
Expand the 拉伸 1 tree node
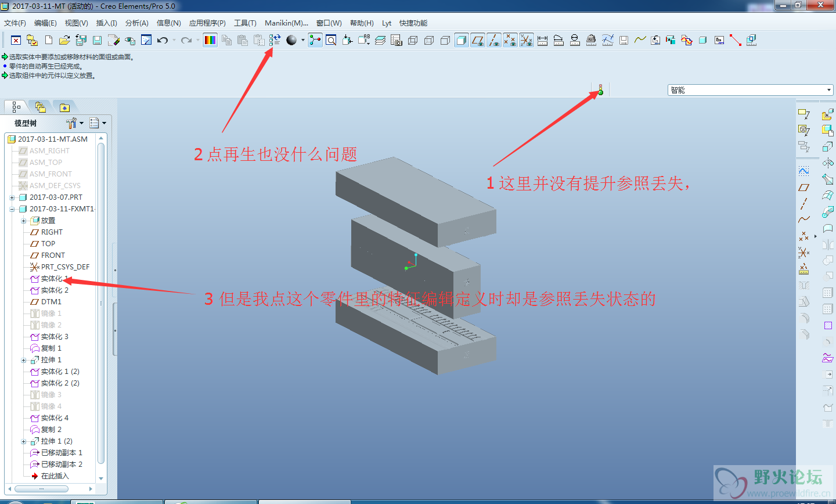23,360
